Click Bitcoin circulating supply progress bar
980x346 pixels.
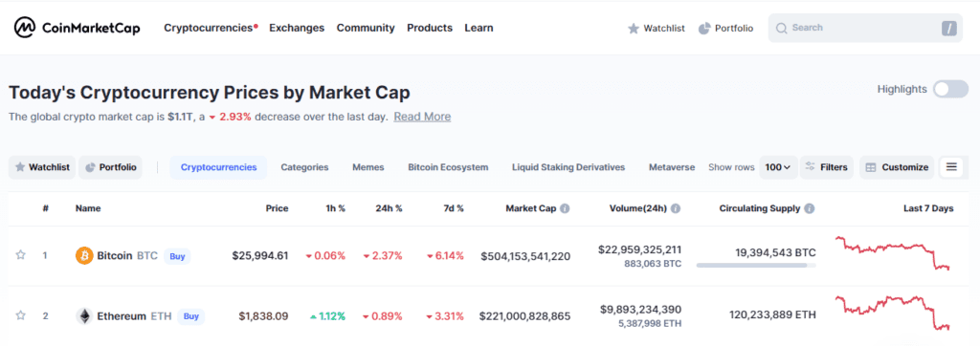pyautogui.click(x=756, y=266)
